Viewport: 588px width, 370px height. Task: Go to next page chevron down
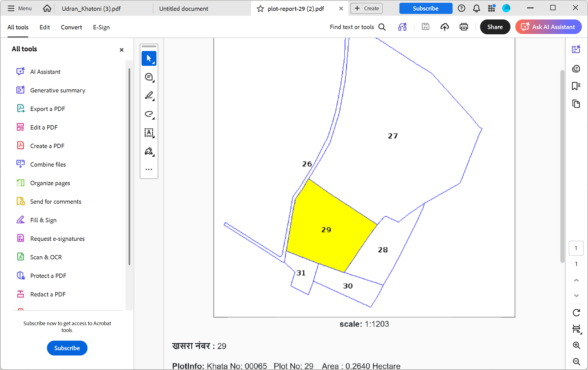[x=576, y=296]
